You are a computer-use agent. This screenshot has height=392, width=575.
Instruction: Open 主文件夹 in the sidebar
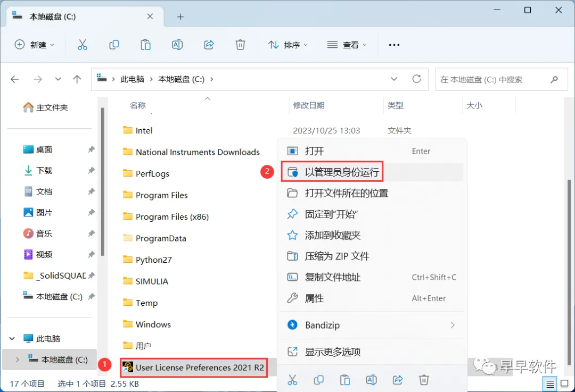point(45,107)
